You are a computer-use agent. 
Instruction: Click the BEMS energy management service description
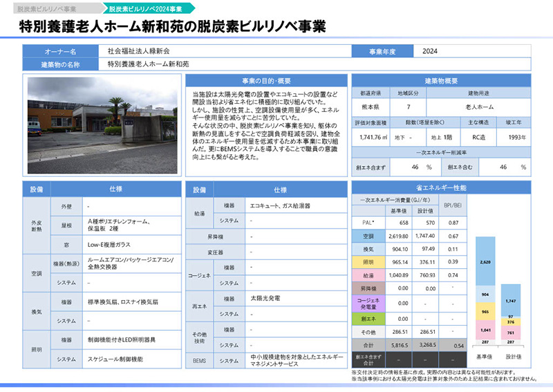point(297,360)
